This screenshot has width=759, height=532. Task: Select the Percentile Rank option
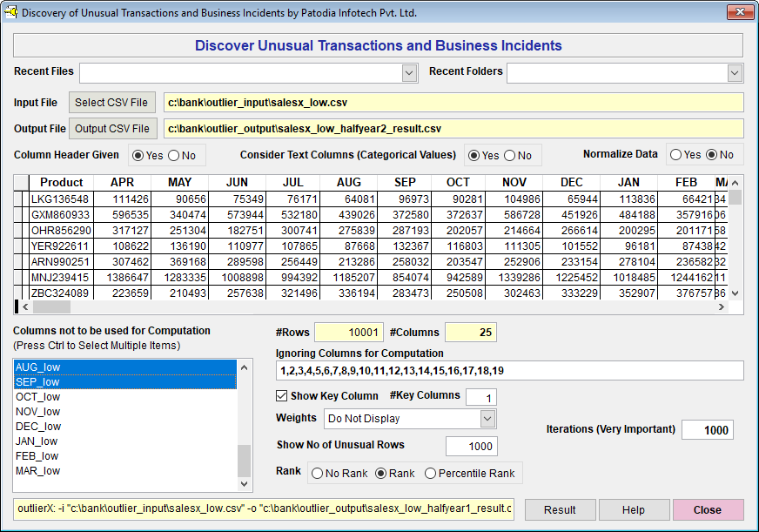(x=431, y=474)
